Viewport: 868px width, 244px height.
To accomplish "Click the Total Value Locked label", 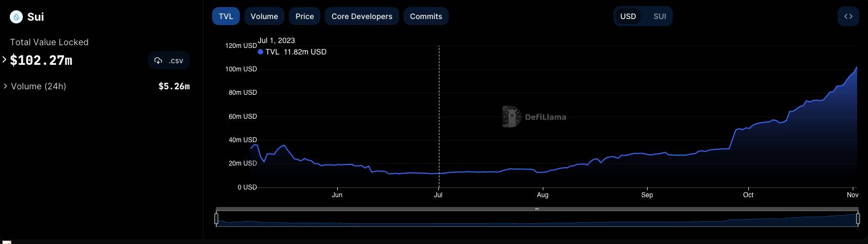I will [x=49, y=42].
